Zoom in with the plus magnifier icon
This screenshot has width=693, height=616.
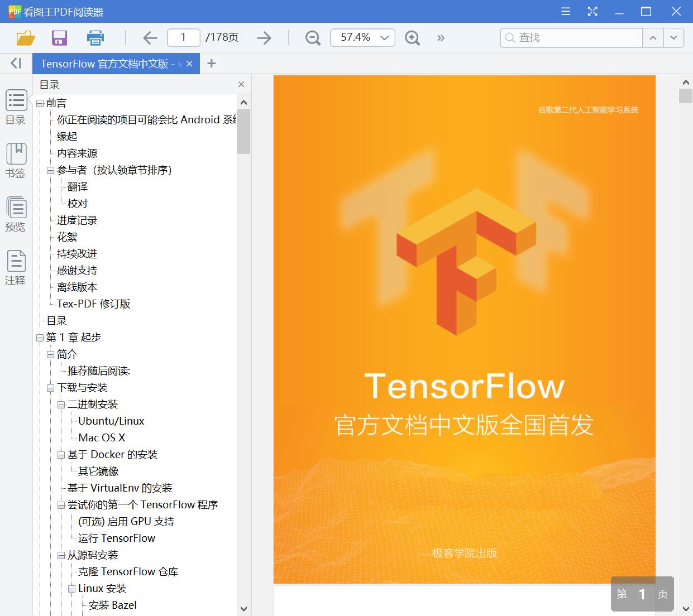(412, 38)
